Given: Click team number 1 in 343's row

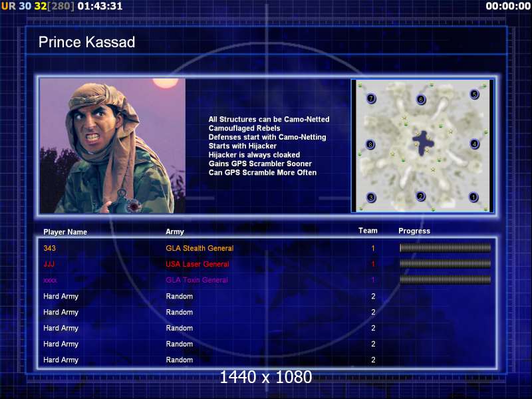Looking at the screenshot, I should (373, 248).
